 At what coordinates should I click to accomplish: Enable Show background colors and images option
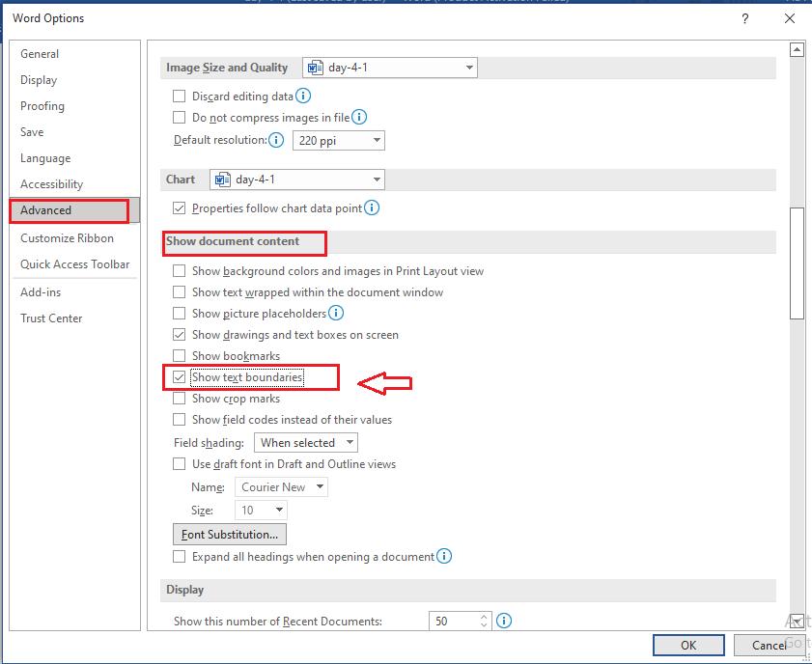[179, 270]
